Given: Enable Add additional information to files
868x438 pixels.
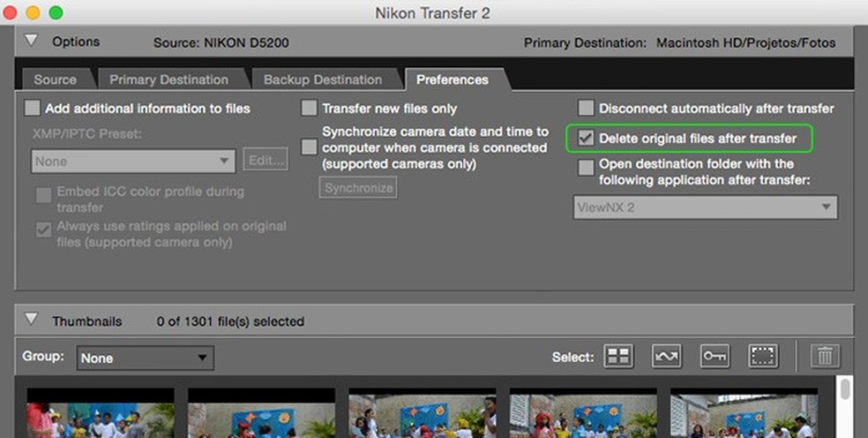Looking at the screenshot, I should pos(32,108).
